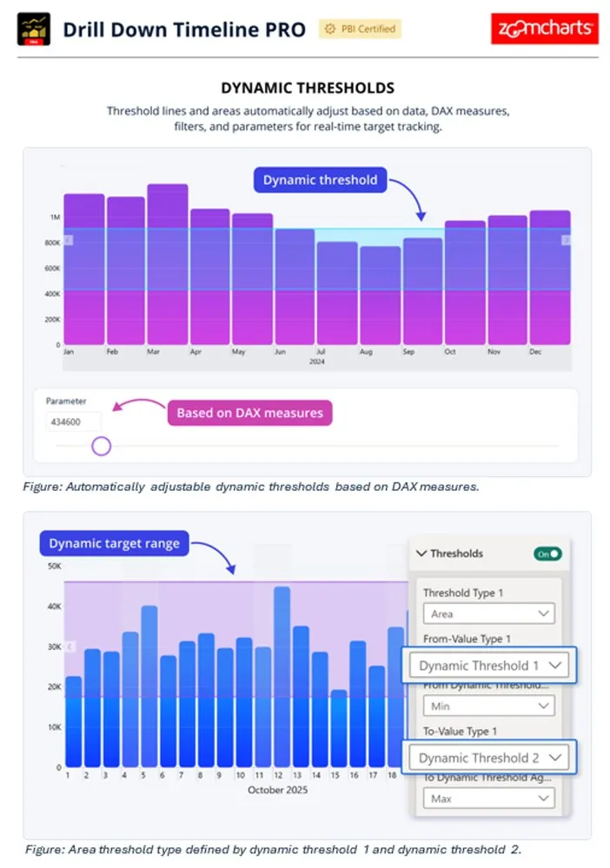
Task: Click the 1M y-axis label
Action: tap(55, 217)
